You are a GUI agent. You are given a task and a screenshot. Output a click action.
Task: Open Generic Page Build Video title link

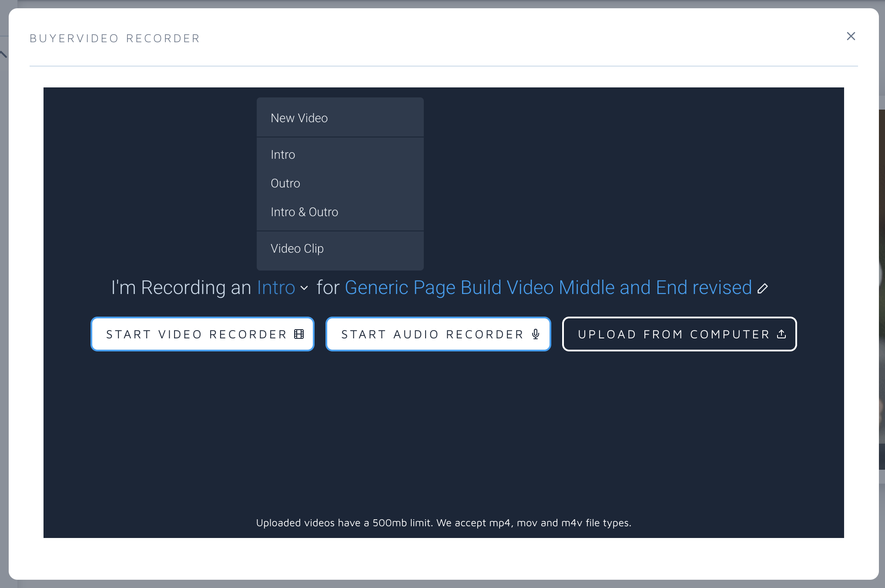tap(548, 287)
